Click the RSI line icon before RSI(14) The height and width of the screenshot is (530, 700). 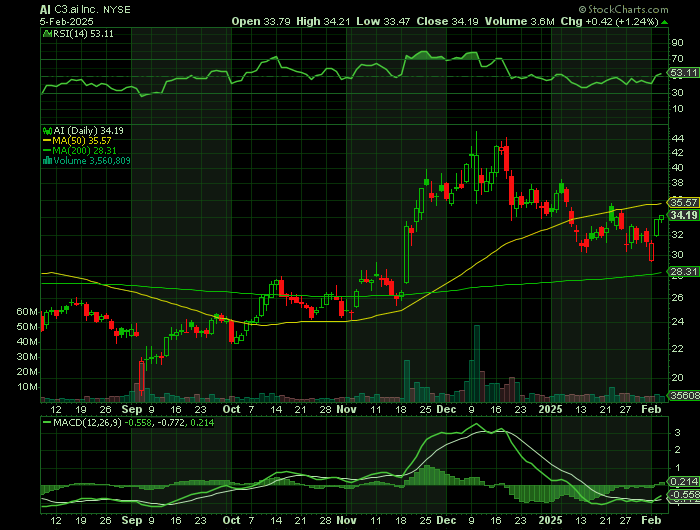coord(47,33)
